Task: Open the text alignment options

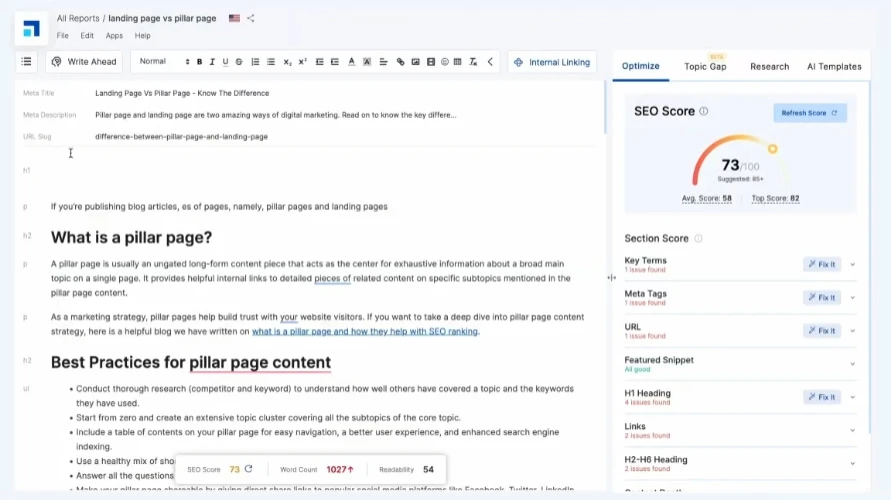Action: click(384, 62)
